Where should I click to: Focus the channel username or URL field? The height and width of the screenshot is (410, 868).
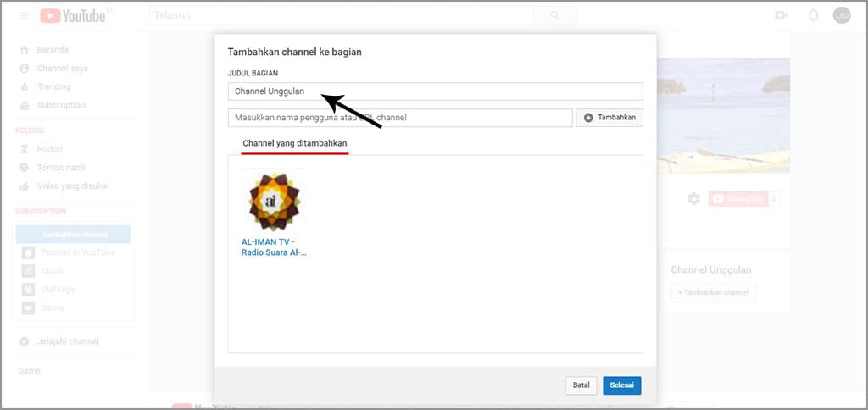pyautogui.click(x=400, y=118)
